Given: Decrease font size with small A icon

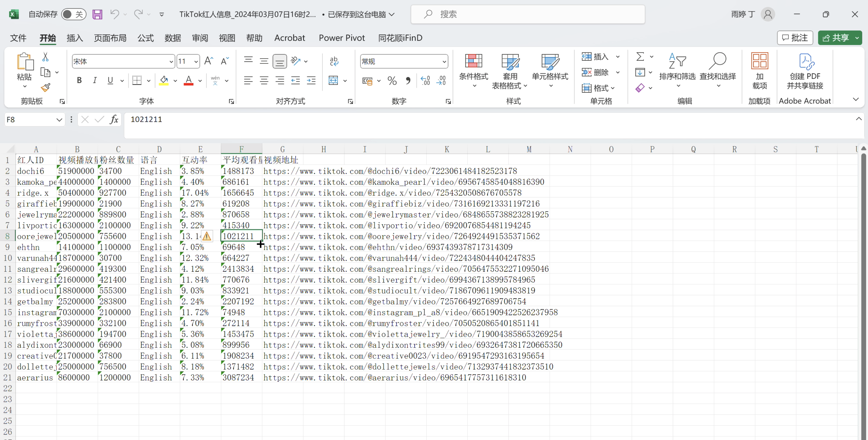Looking at the screenshot, I should click(x=225, y=61).
